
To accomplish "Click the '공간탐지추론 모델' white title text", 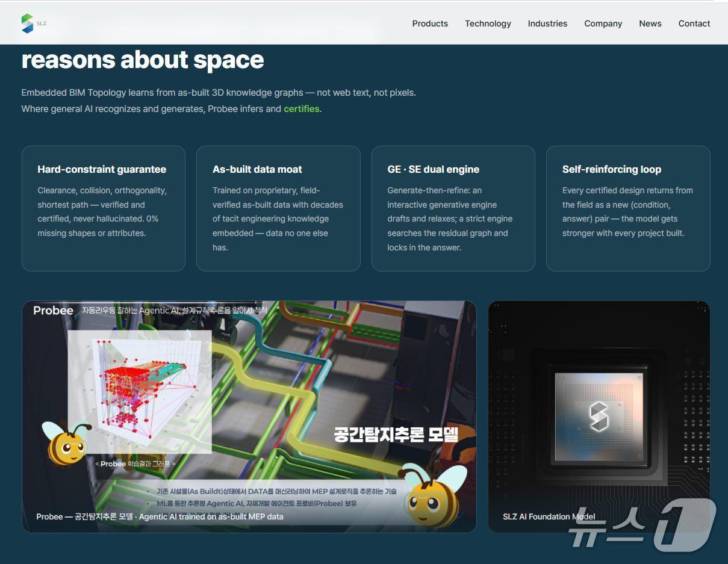I will (396, 435).
